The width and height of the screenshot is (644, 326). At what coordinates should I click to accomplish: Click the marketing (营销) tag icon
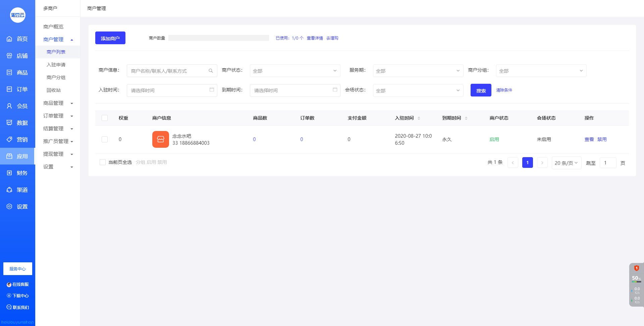[9, 139]
